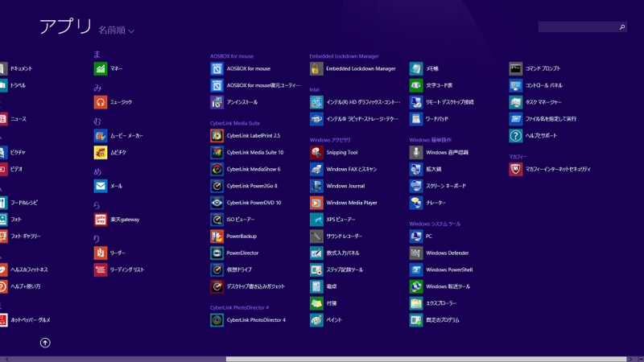This screenshot has height=362, width=644.
Task: Click the ISO ビューアー label
Action: 241,220
